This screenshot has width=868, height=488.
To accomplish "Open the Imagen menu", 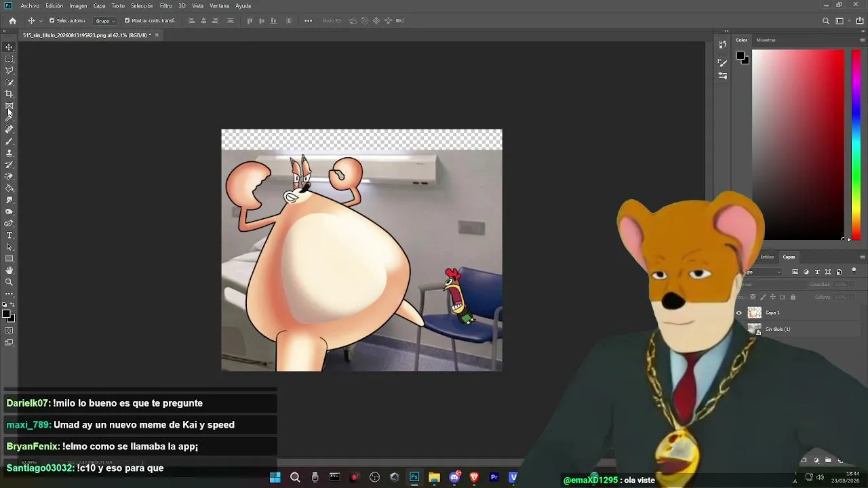I will 78,5.
